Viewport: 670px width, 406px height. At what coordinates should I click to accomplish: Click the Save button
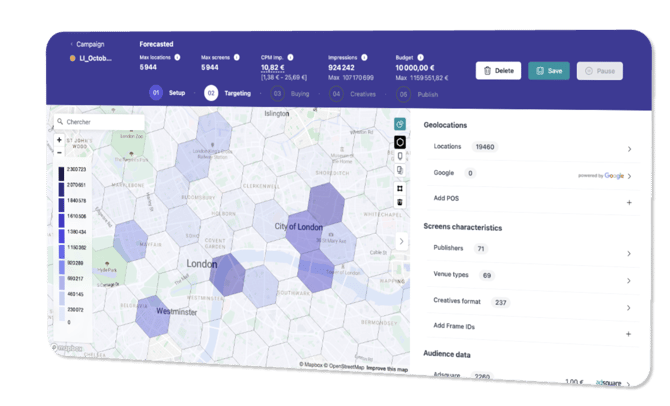[x=549, y=70]
